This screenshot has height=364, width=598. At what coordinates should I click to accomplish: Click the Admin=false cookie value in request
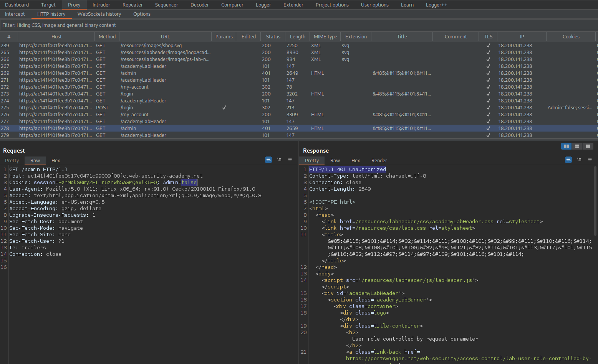180,182
